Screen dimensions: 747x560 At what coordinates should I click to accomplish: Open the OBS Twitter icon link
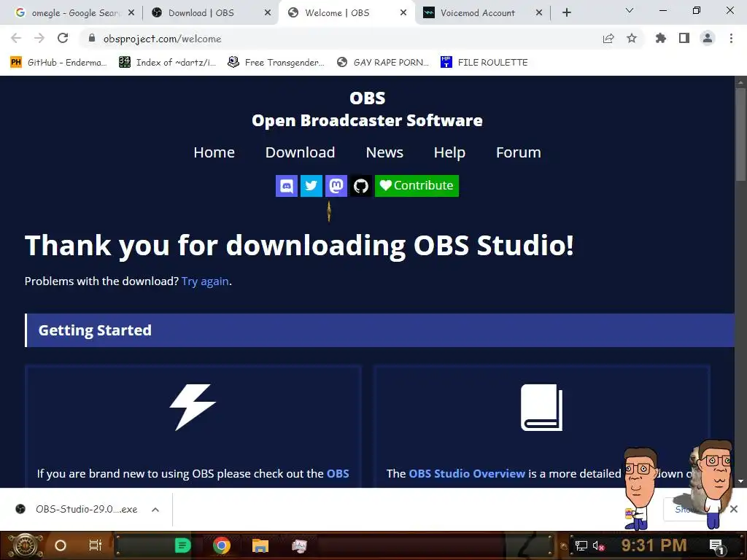pos(311,186)
